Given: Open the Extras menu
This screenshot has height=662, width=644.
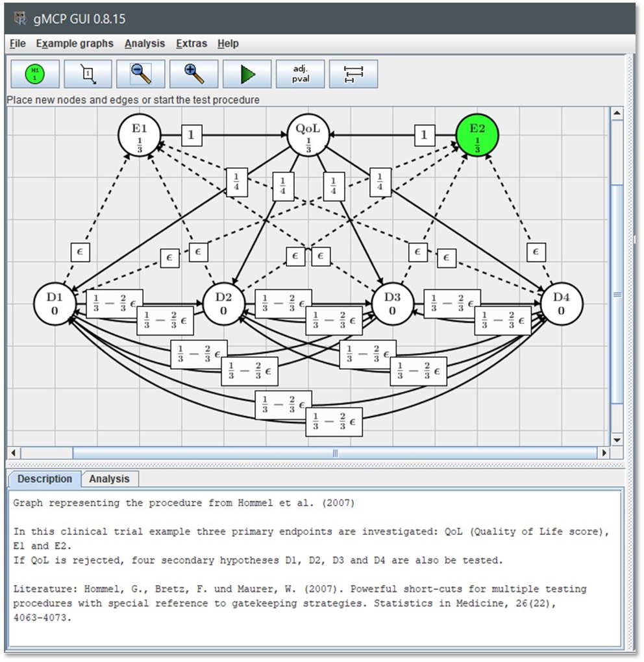Looking at the screenshot, I should coord(192,43).
